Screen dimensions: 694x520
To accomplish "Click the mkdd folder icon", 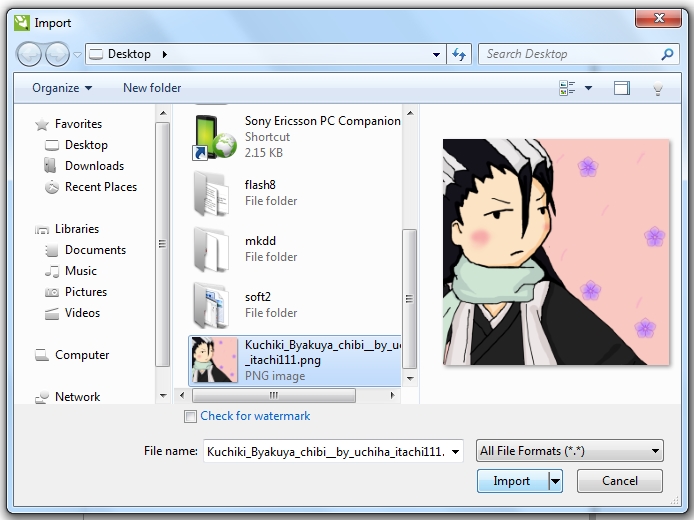I will [x=212, y=250].
